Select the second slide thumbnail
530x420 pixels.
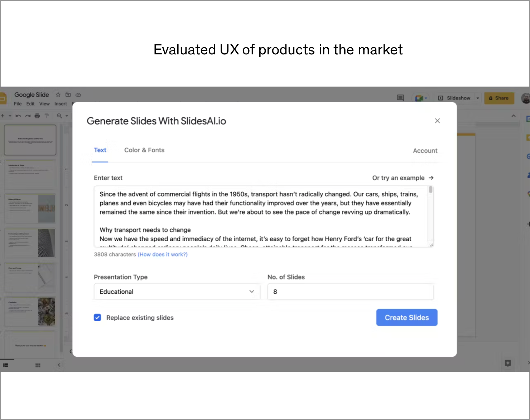click(x=30, y=174)
